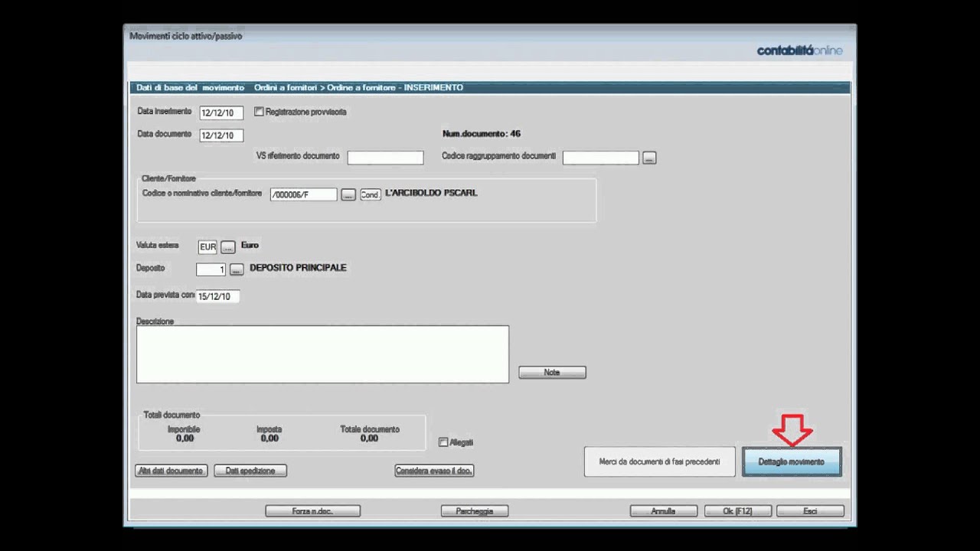980x551 pixels.
Task: Click the Totale documento amount 0,00
Action: 370,439
